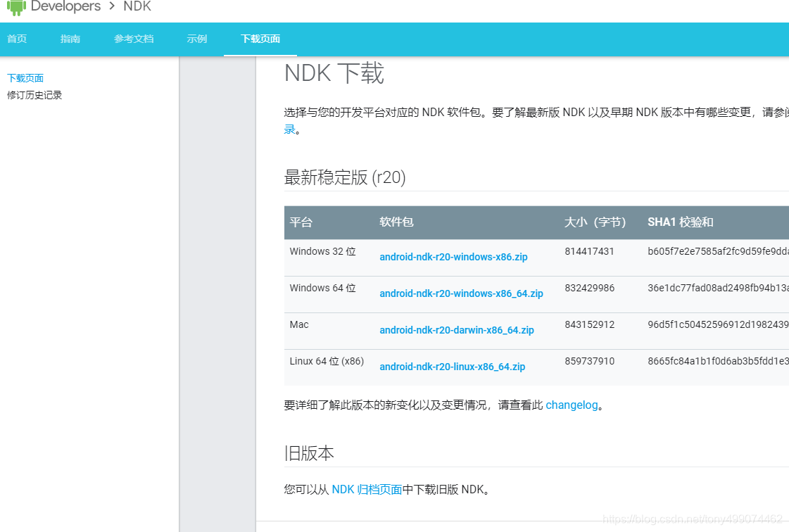
Task: Open 下载页面 in the left sidebar
Action: click(x=25, y=78)
